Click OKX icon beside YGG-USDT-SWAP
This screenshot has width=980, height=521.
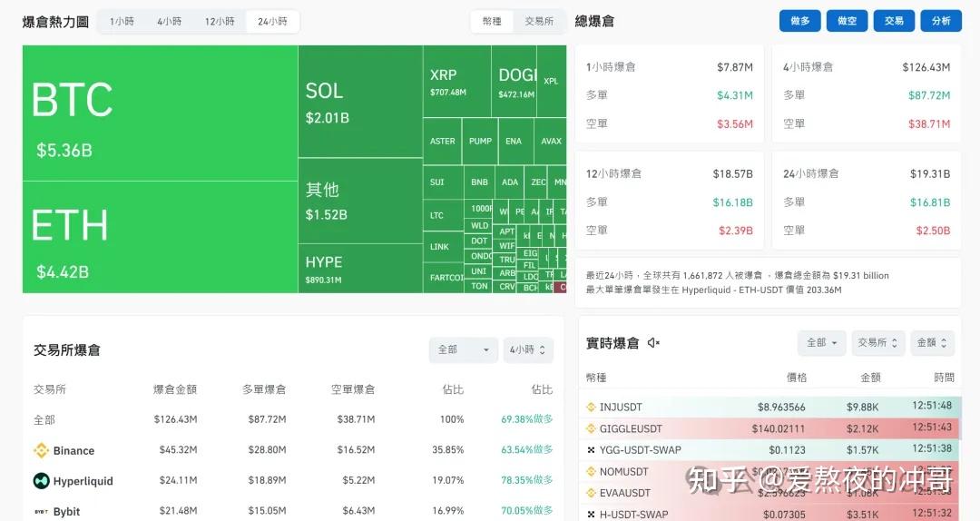(x=591, y=449)
